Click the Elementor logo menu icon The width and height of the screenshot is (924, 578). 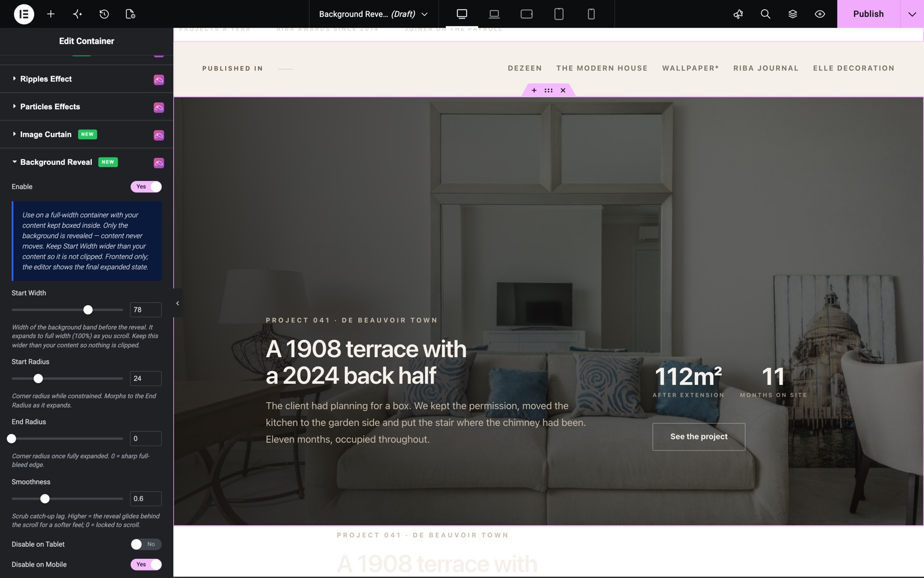click(24, 14)
